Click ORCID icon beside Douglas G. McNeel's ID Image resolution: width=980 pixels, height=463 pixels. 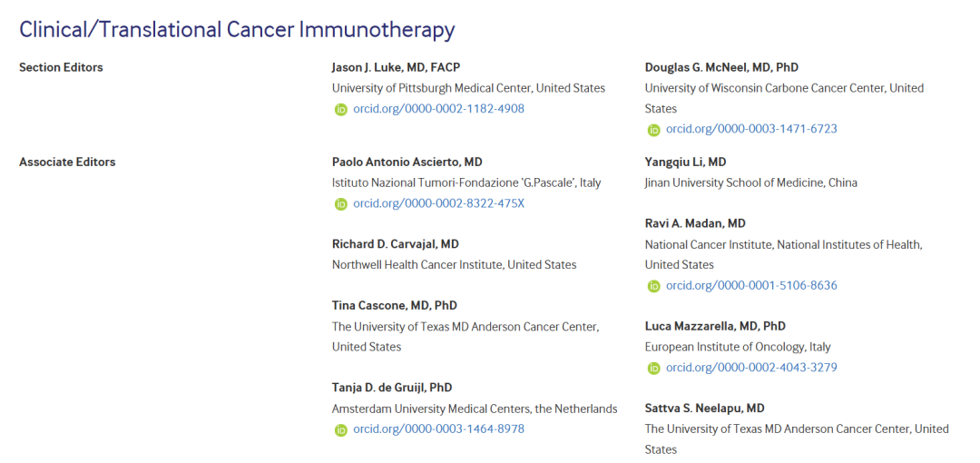tap(653, 130)
